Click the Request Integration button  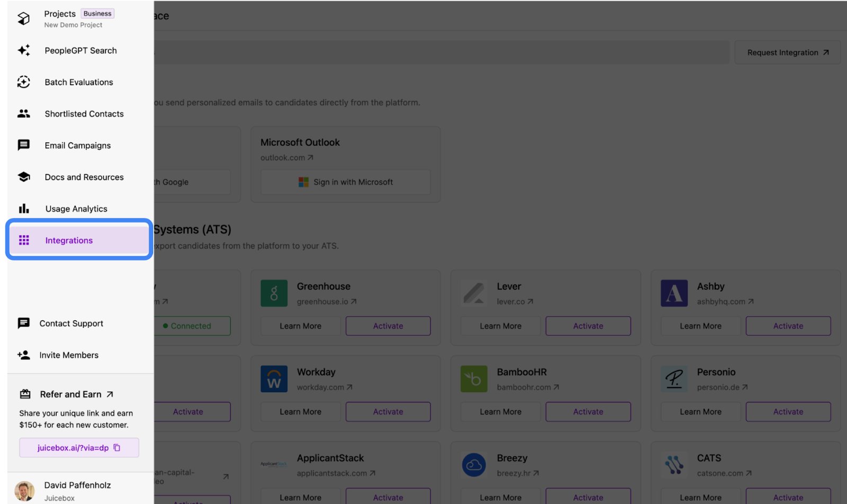(x=787, y=52)
